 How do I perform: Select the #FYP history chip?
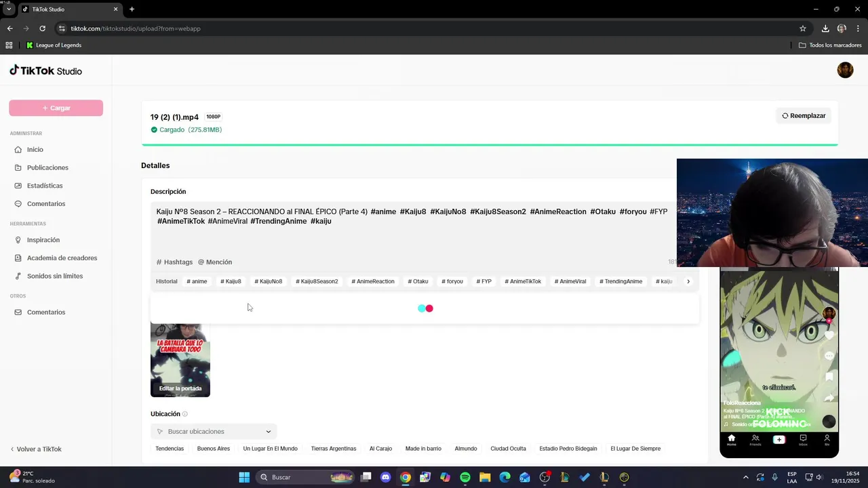[484, 281]
